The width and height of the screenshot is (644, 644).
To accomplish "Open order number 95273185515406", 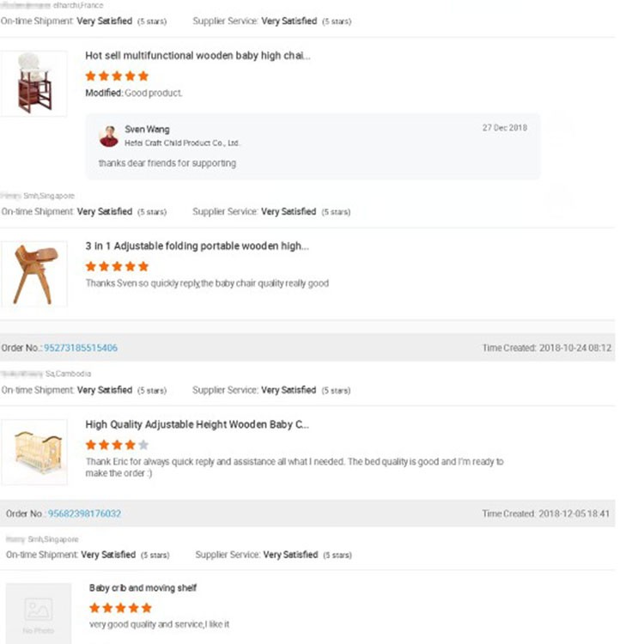I will [x=81, y=348].
